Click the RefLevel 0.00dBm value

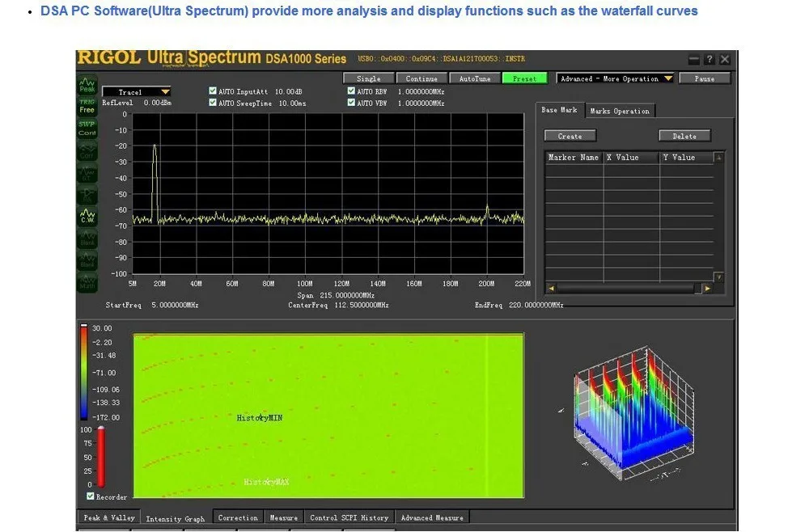(x=158, y=103)
